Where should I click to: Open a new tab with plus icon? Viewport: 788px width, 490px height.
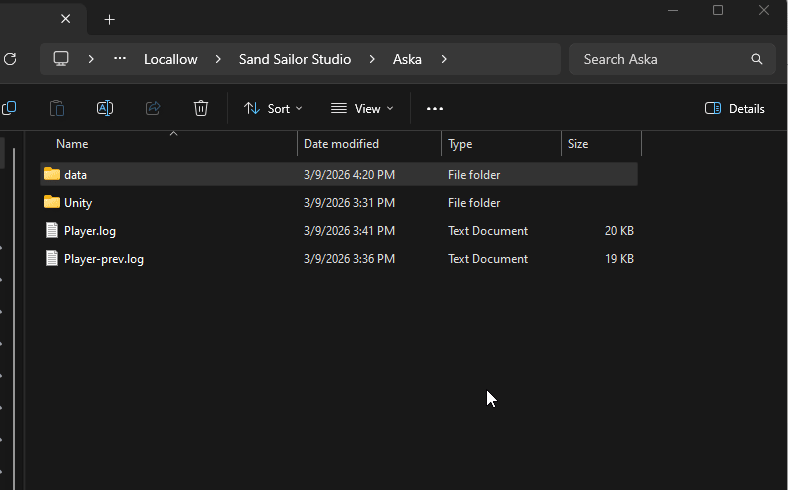coord(110,19)
